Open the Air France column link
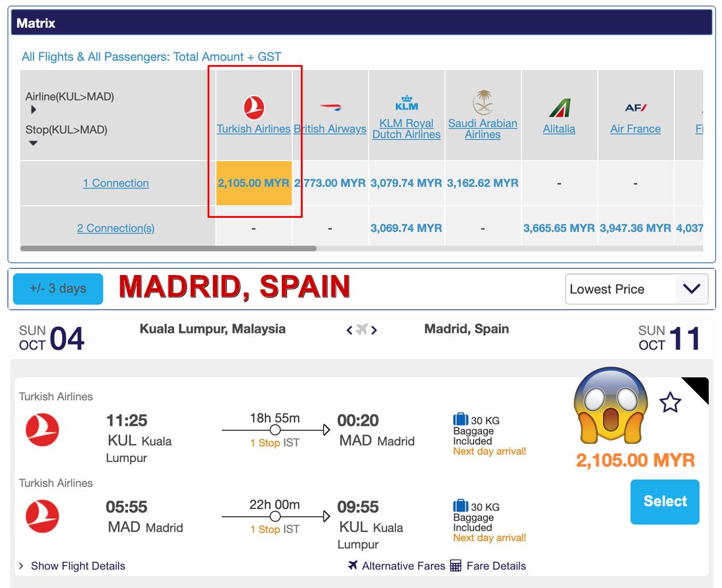The height and width of the screenshot is (588, 722). (x=635, y=129)
